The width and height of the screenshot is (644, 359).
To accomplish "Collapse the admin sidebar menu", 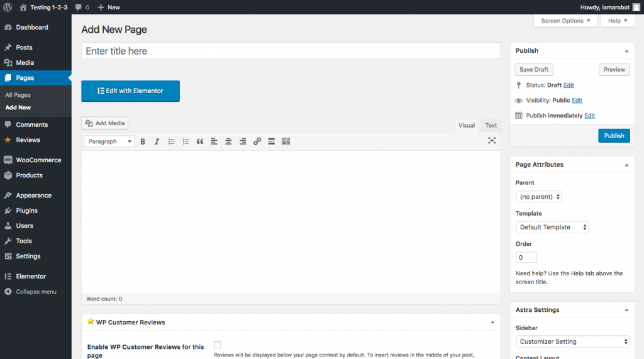I will pos(36,291).
